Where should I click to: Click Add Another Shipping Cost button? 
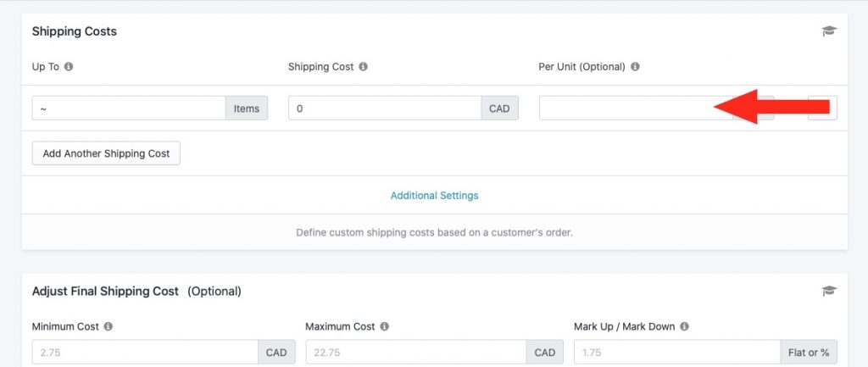pos(106,153)
